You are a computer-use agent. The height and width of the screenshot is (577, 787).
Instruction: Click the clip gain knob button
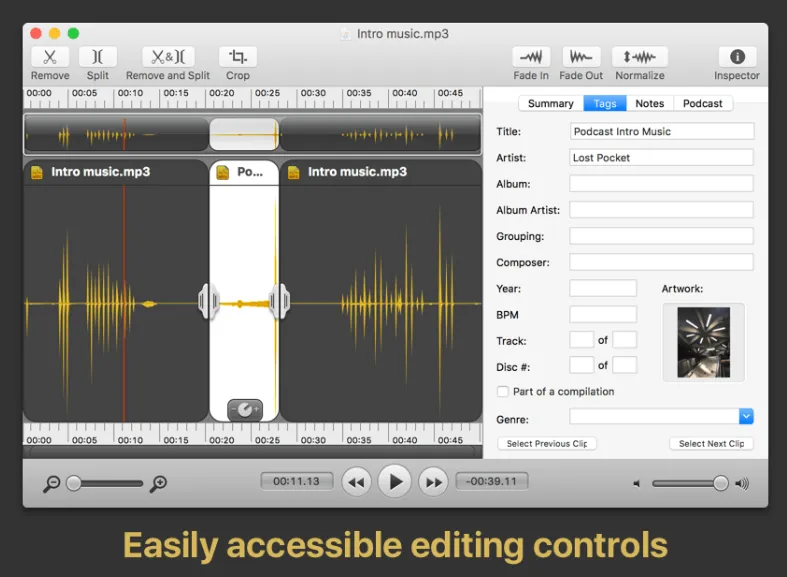pos(244,410)
